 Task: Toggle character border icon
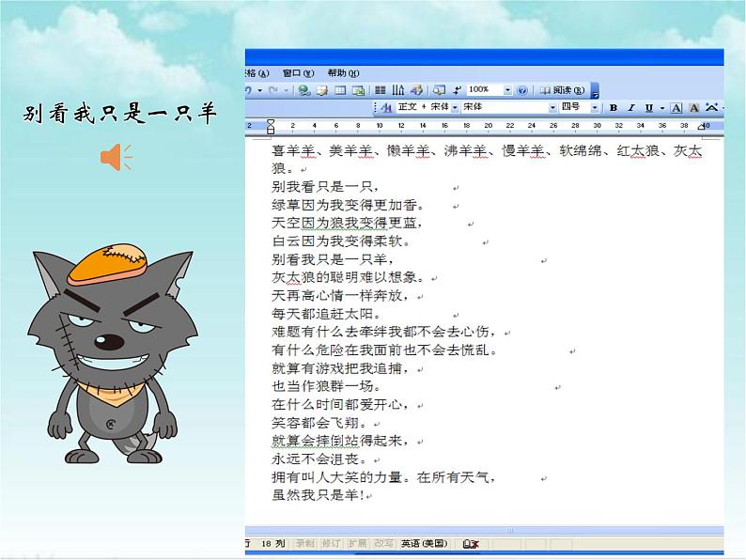tap(676, 108)
